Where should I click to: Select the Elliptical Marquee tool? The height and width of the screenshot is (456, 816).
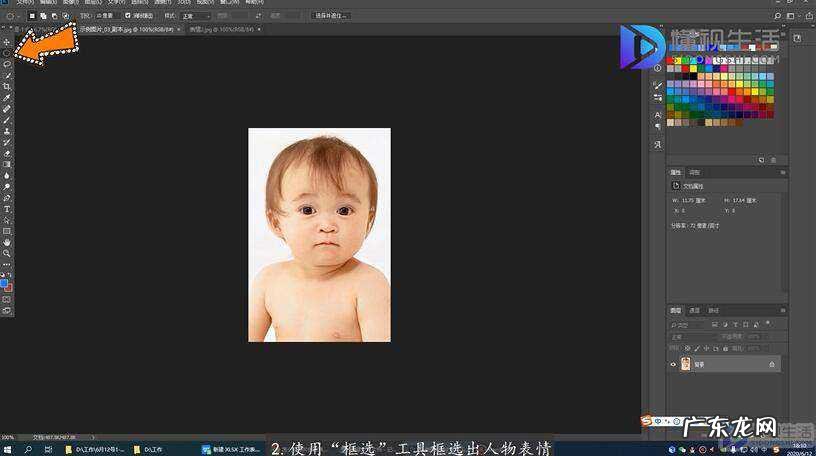click(7, 53)
